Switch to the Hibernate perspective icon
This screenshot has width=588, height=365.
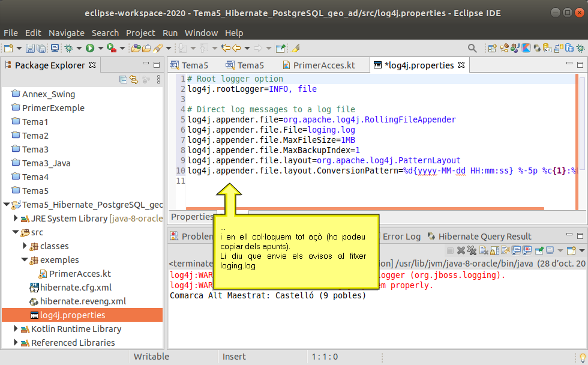pos(537,48)
